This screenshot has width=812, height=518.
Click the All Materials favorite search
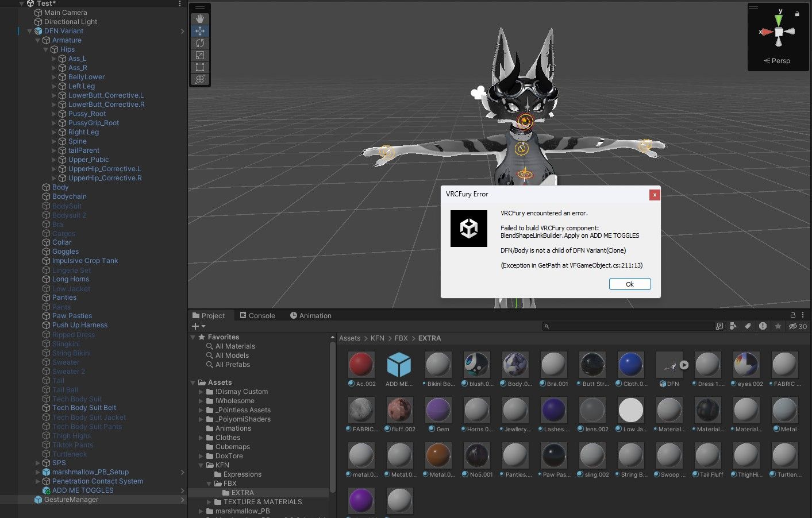coord(235,346)
